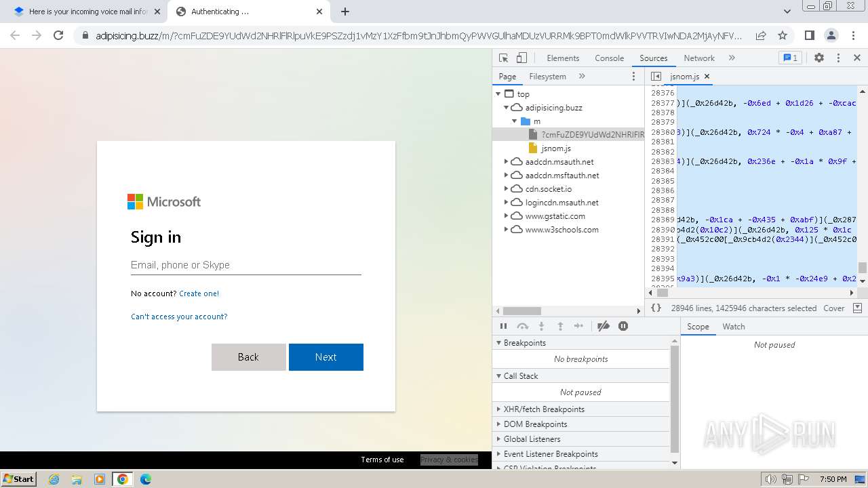
Task: Bookmark this page with the star icon
Action: pos(783,35)
